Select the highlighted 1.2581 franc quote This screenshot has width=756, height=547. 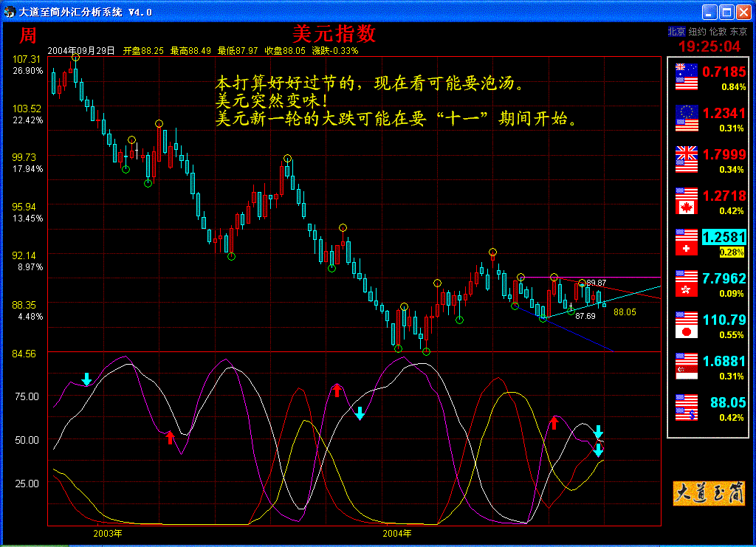(x=724, y=237)
